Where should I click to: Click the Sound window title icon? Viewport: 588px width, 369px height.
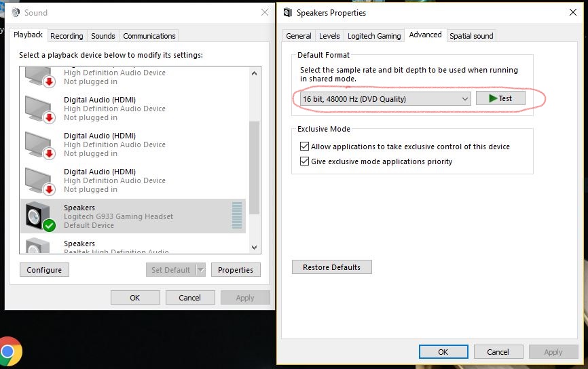pos(16,12)
